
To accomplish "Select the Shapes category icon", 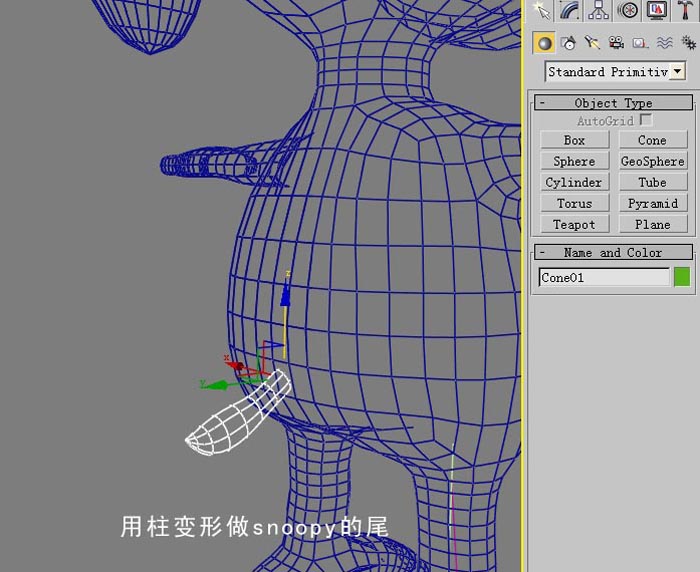I will 568,43.
